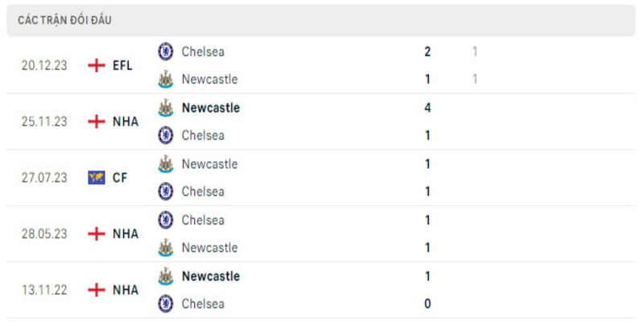Click the CF competition flag icon
This screenshot has width=644, height=322.
[97, 178]
